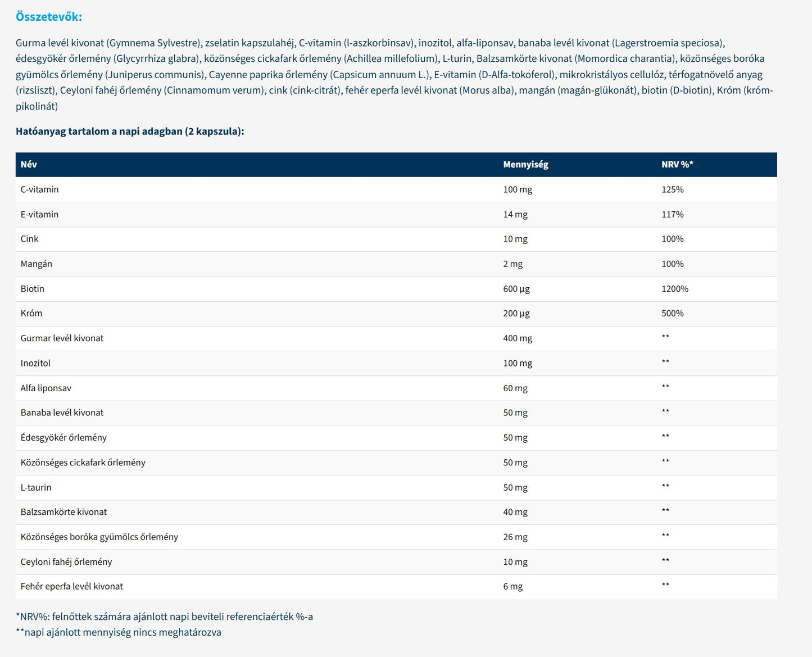Click the 60 mg quantity cell
This screenshot has width=812, height=657.
pyautogui.click(x=515, y=388)
